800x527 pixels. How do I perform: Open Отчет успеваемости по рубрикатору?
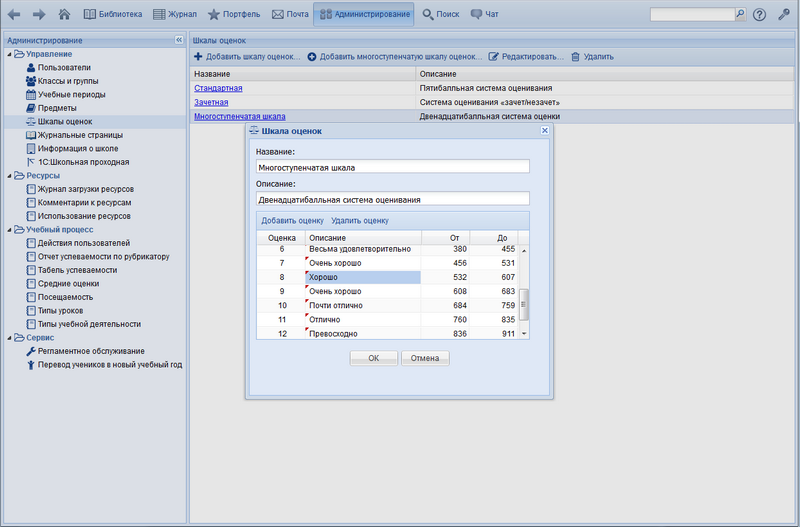(104, 257)
